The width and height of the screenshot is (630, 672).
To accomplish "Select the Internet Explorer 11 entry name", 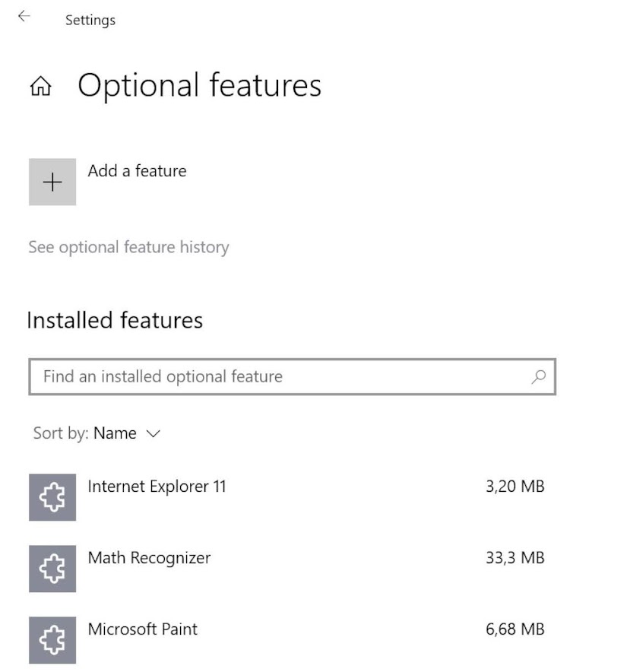I will [x=157, y=487].
